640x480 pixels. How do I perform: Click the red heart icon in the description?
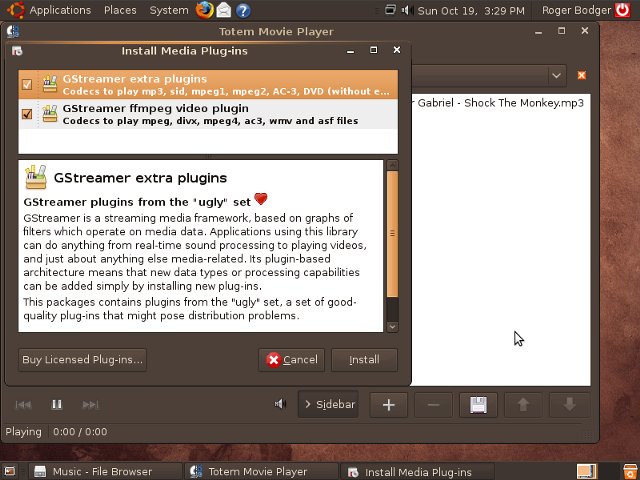point(261,199)
